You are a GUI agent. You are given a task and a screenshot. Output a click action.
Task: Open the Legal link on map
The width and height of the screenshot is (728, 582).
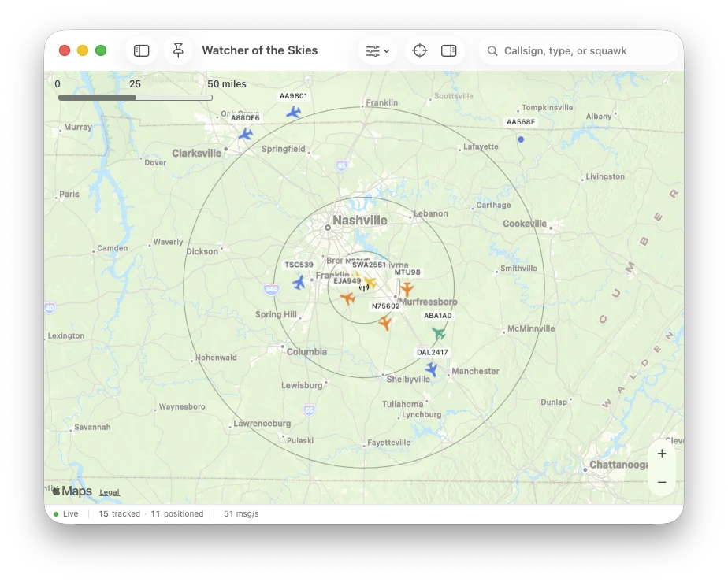tap(110, 492)
